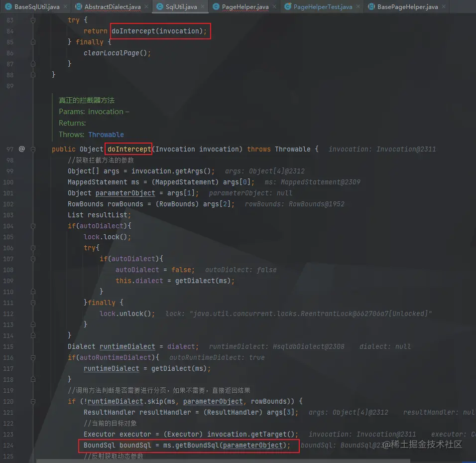Click getDialect(ms) on line 109
476x463 pixels.
click(203, 281)
